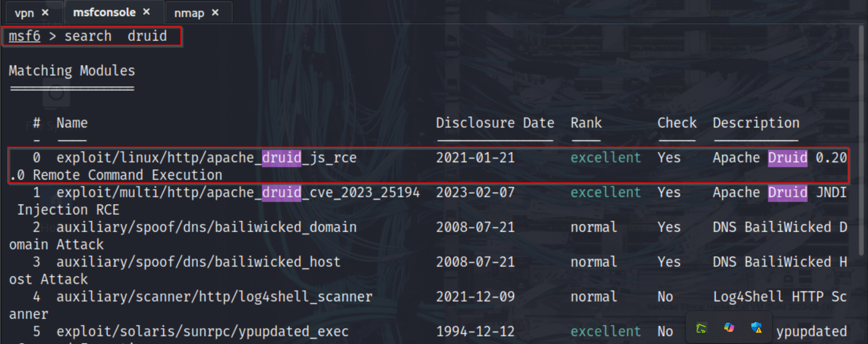868x344 pixels.
Task: Click 'Yes' check in apache_druid_js_rce row
Action: click(x=669, y=158)
